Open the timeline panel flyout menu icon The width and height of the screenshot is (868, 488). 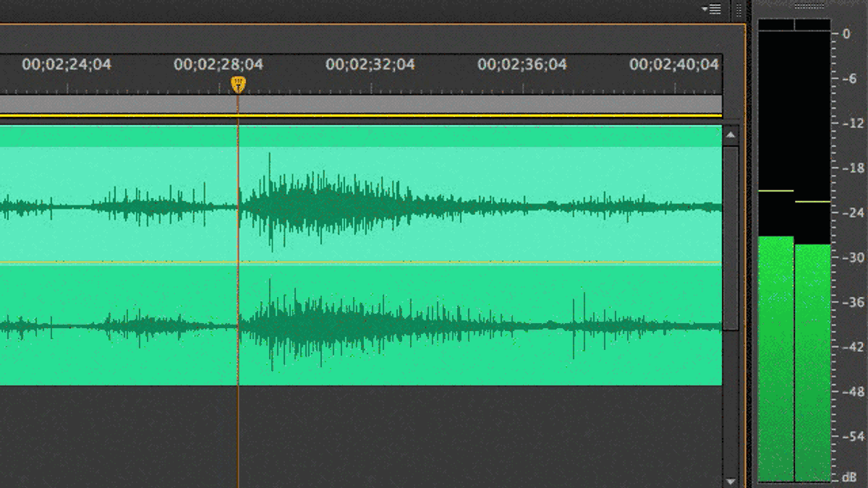pyautogui.click(x=712, y=9)
